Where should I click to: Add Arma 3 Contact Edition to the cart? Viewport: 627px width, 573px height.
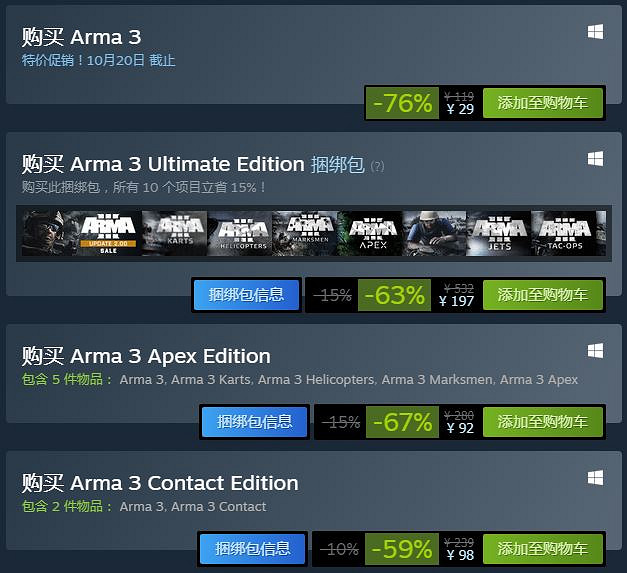pos(543,548)
